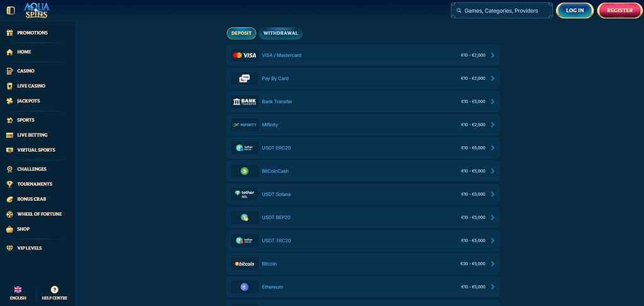Expand the BitCoinCash chevron

coord(493,171)
